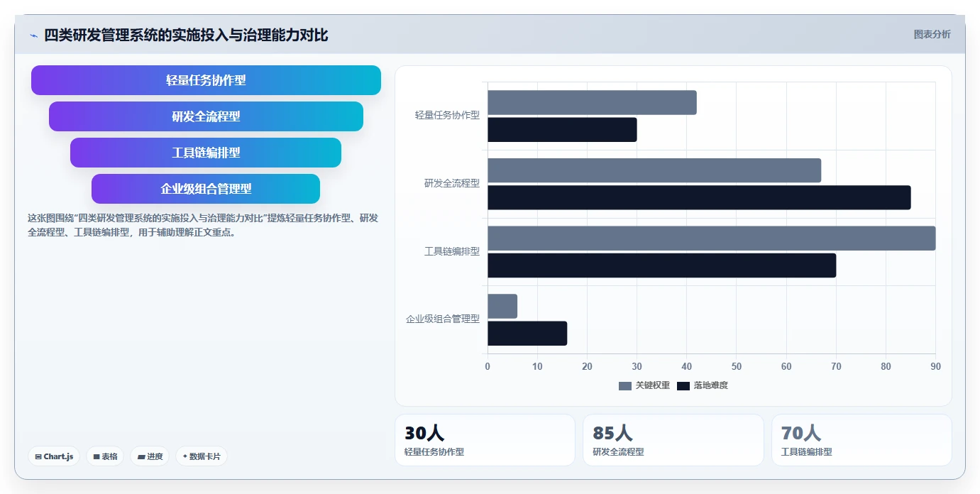
Task: Click 工具链编排型 落地难度 dark bar
Action: 661,265
